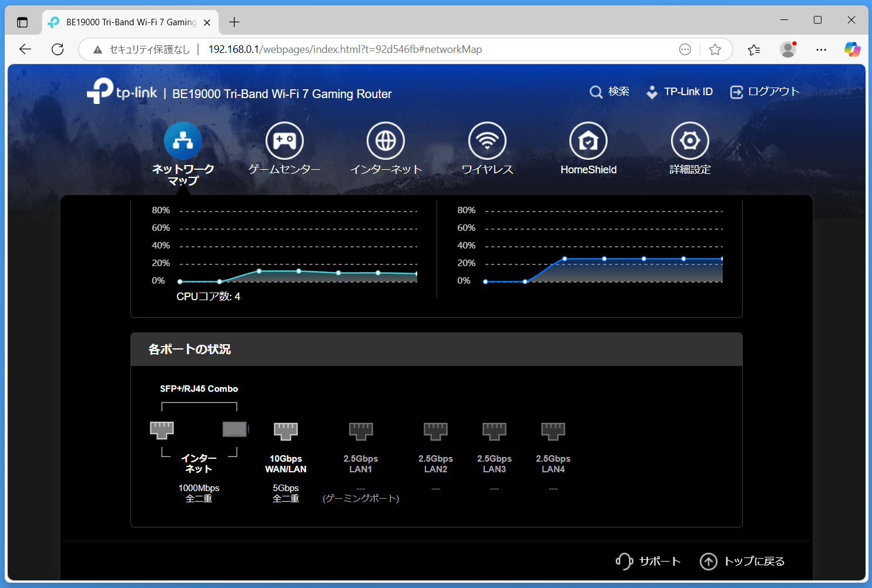Click the last point on CPU graph
The height and width of the screenshot is (588, 872).
pos(417,274)
